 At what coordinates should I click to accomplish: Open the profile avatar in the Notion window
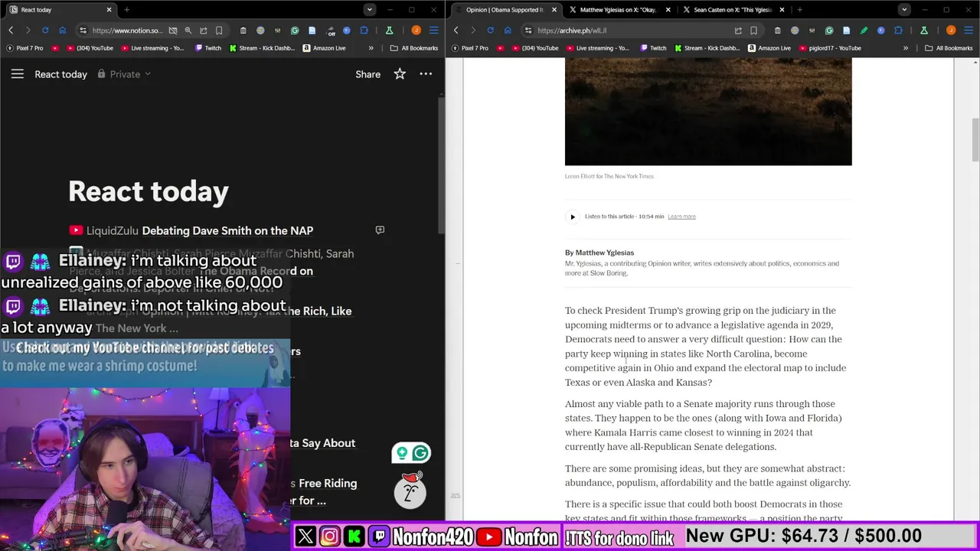pyautogui.click(x=416, y=31)
